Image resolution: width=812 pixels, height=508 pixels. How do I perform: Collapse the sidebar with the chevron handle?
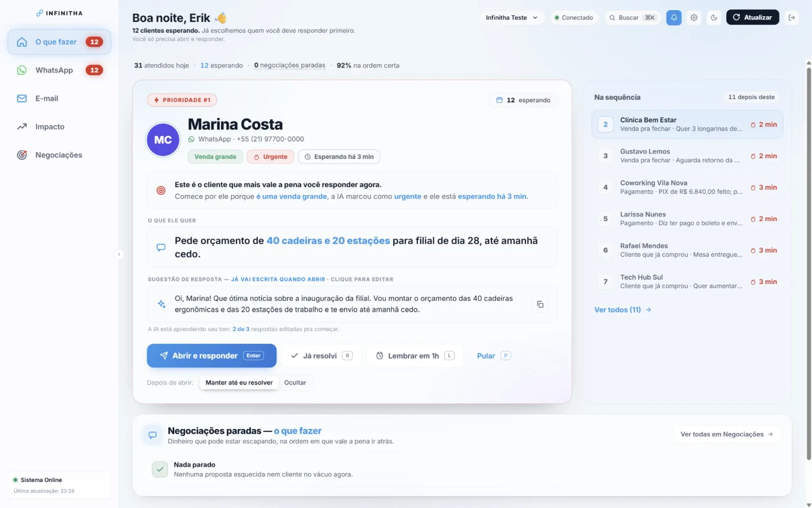119,255
